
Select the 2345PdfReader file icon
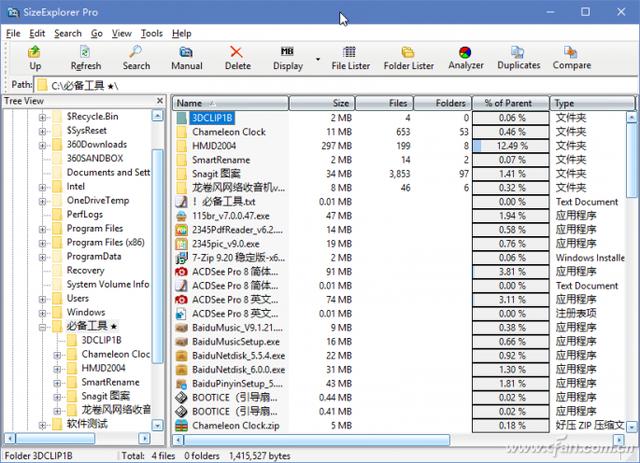[181, 230]
